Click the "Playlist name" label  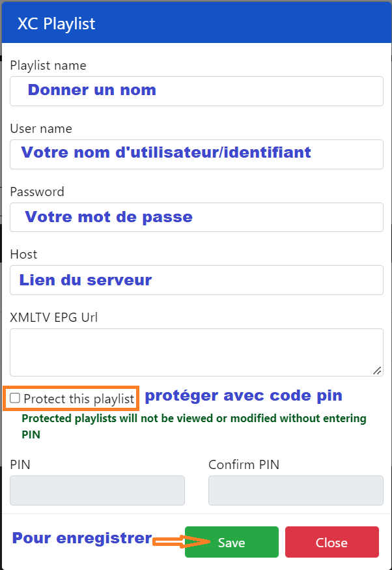click(48, 65)
